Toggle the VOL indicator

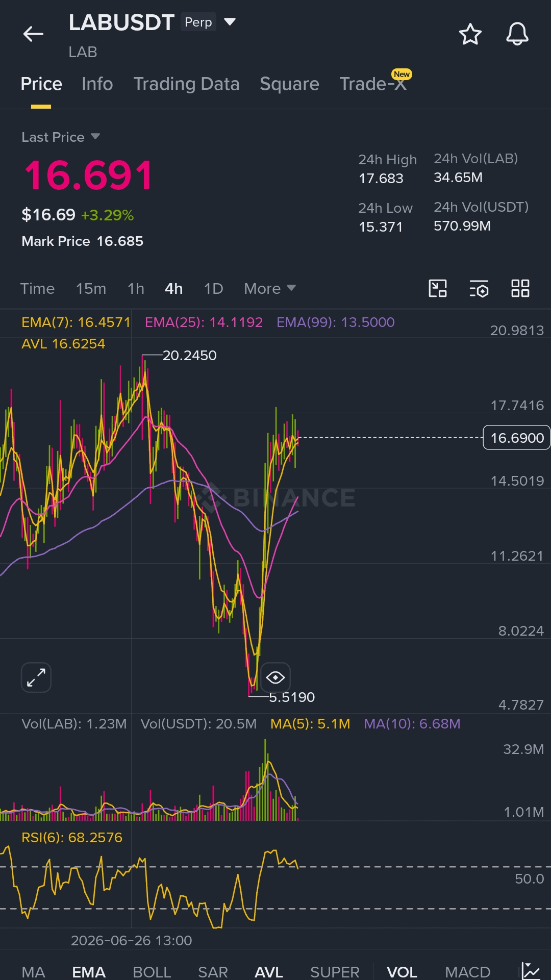[402, 972]
